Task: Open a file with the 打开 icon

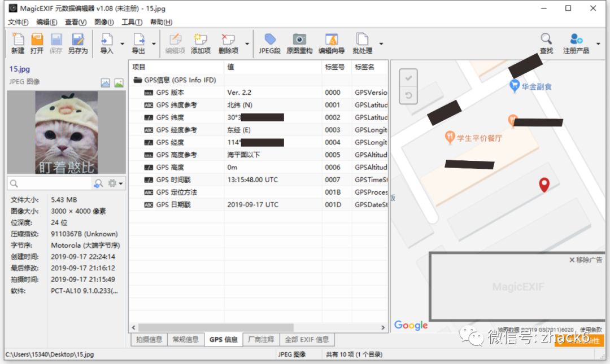Action: 37,43
